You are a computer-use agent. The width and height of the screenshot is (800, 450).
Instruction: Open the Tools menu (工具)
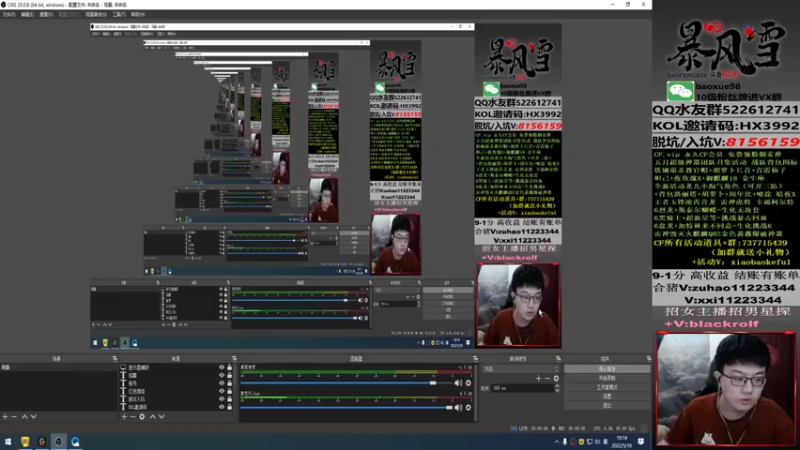click(x=119, y=14)
